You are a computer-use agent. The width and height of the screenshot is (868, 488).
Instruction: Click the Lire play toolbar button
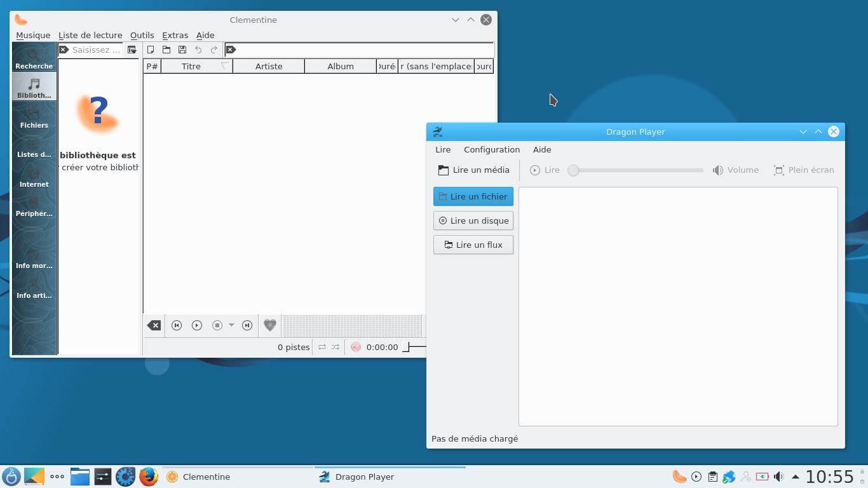tap(545, 170)
